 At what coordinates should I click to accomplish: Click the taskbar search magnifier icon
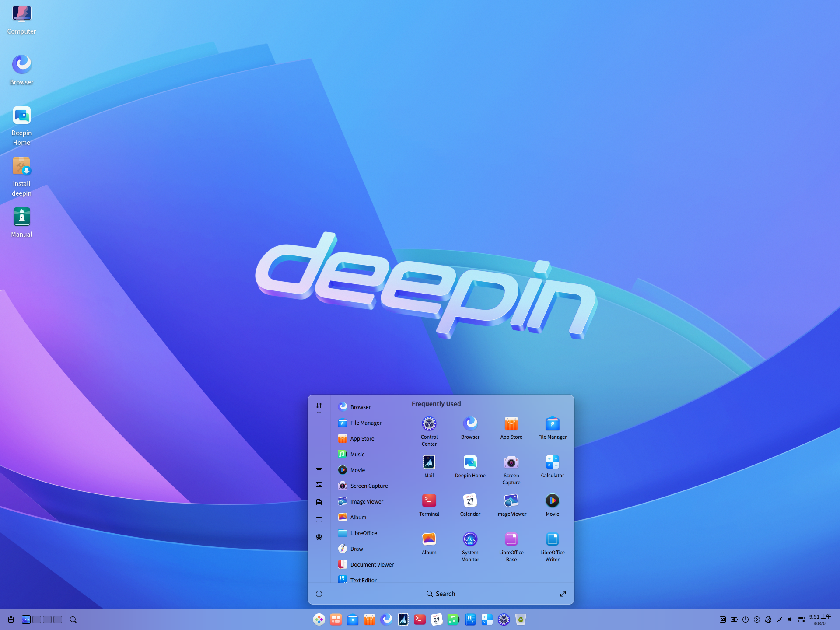pyautogui.click(x=73, y=619)
